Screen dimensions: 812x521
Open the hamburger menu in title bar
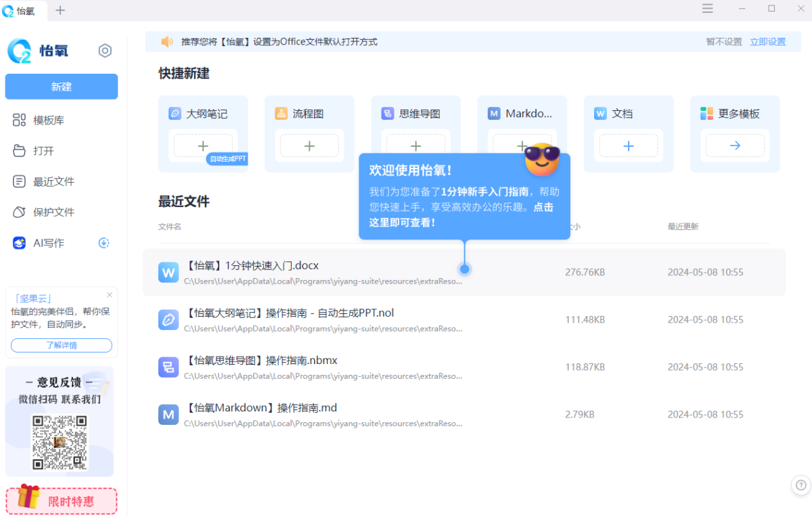[x=707, y=9]
